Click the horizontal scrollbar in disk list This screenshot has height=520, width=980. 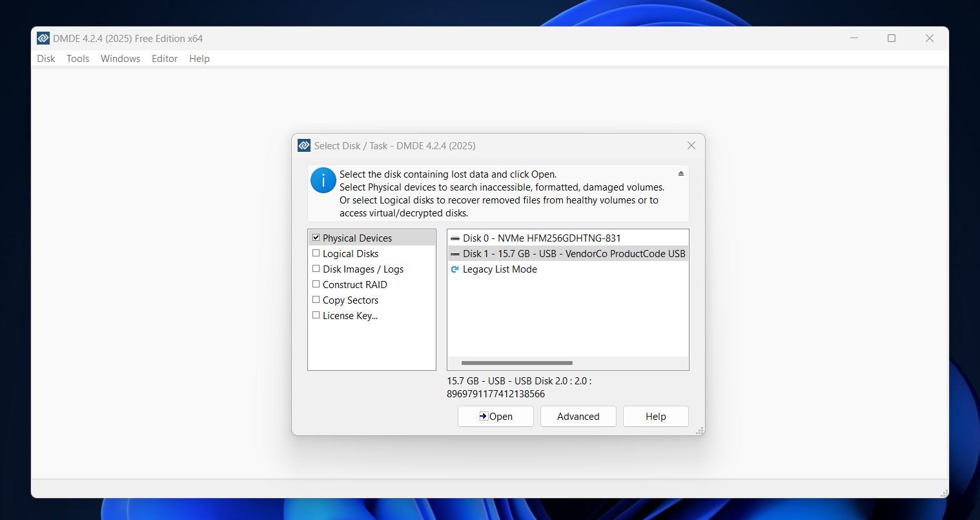tap(517, 363)
